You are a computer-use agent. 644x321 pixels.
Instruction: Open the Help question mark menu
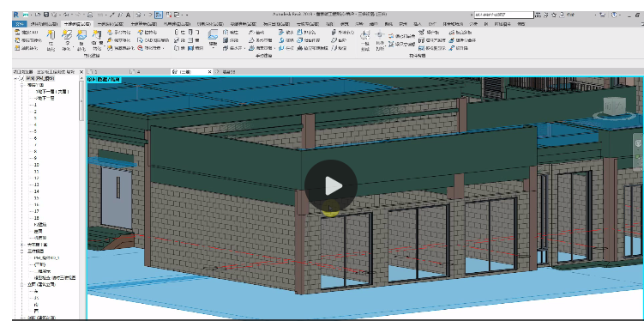pyautogui.click(x=614, y=15)
